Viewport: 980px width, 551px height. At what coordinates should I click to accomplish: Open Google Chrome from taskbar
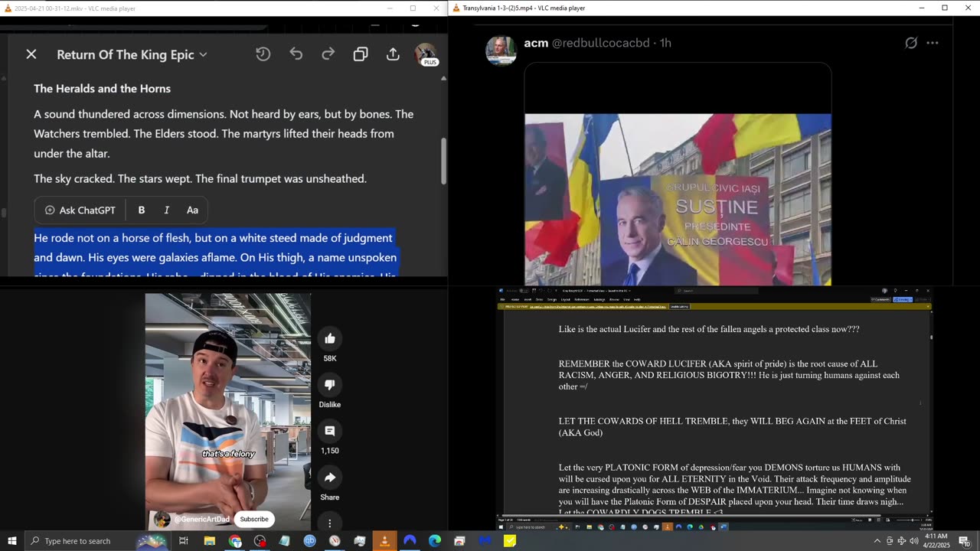tap(235, 541)
